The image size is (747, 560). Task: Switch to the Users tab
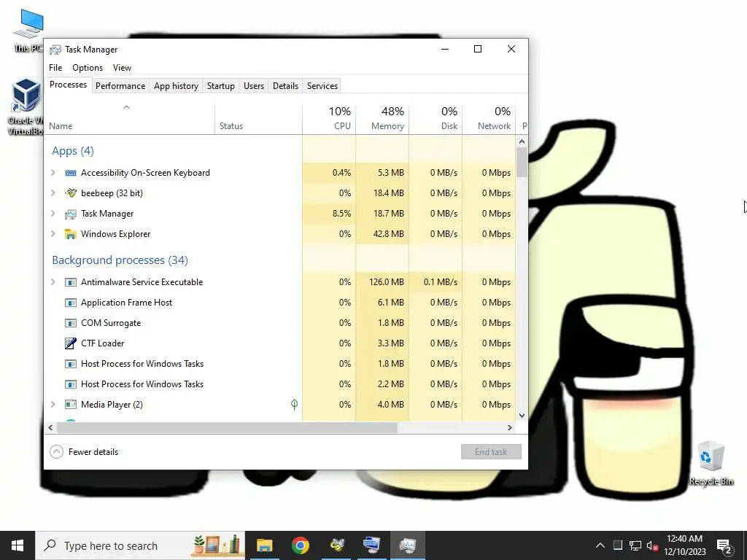click(x=254, y=86)
